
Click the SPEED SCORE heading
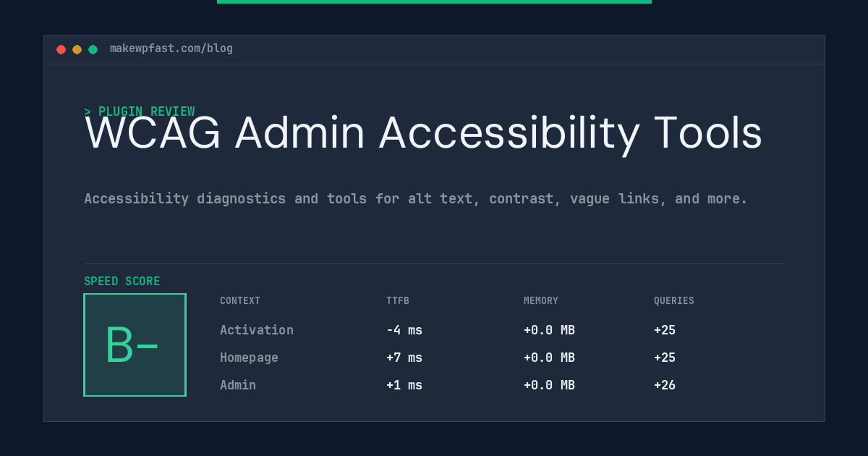[122, 282]
